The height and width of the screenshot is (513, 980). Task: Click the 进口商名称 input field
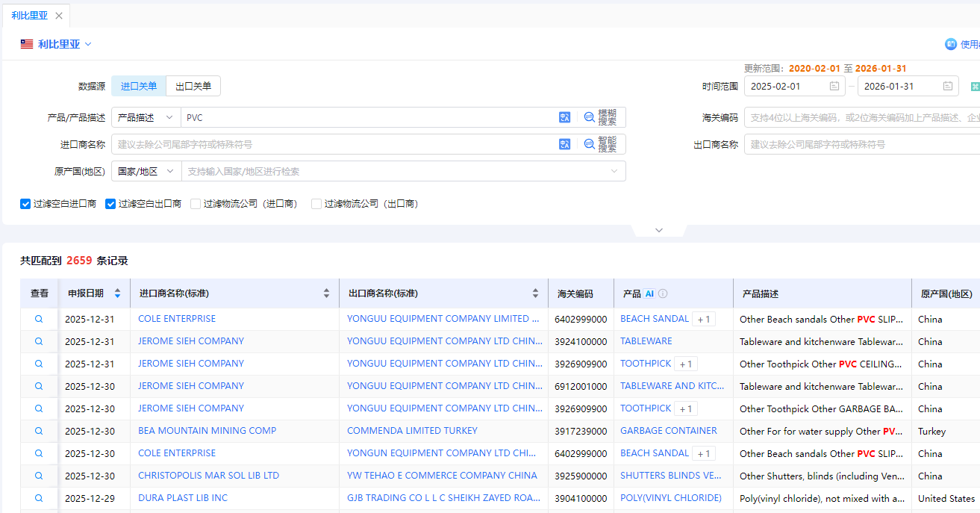coord(332,144)
